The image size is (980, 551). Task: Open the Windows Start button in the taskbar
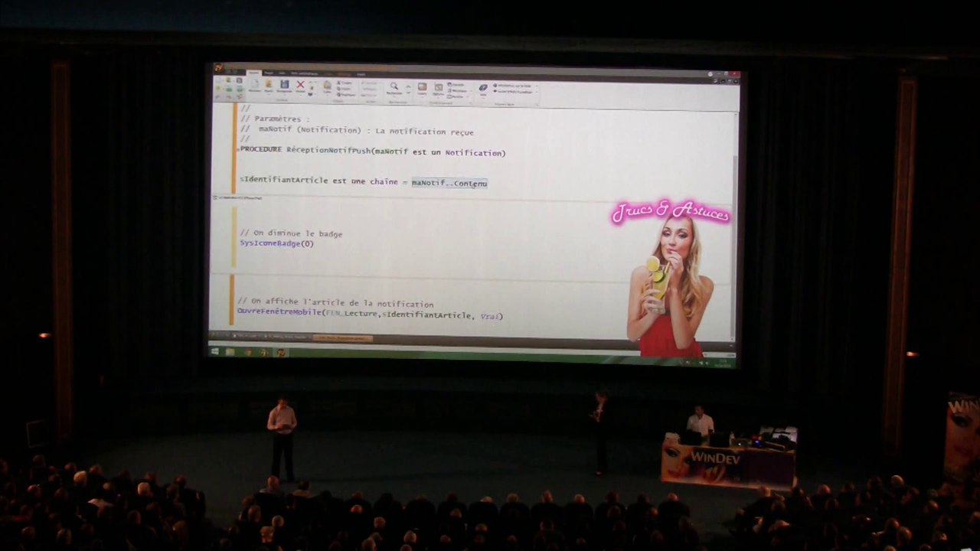pyautogui.click(x=214, y=351)
